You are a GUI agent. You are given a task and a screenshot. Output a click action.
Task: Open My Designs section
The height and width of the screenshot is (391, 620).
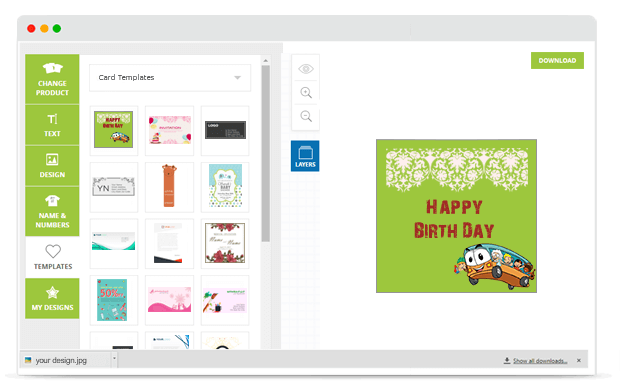click(x=52, y=298)
